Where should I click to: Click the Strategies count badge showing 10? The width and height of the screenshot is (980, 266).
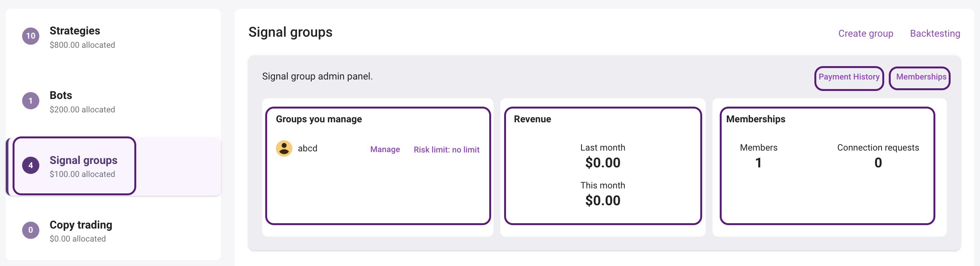[31, 36]
